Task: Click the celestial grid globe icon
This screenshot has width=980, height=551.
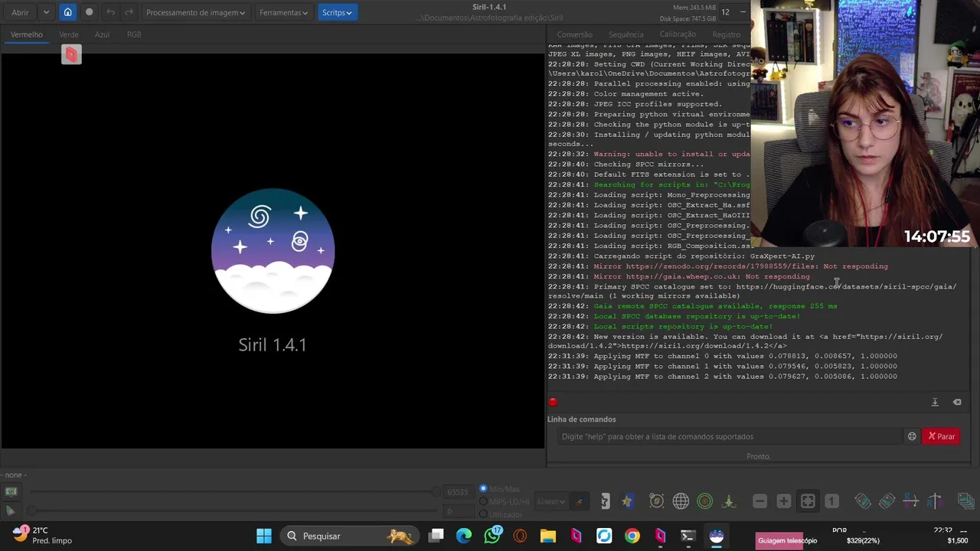Action: tap(681, 501)
